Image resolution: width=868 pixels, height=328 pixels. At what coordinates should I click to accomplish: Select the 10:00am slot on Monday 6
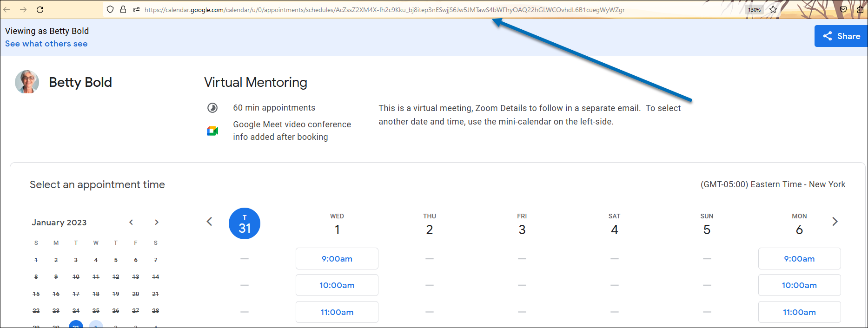pos(799,285)
